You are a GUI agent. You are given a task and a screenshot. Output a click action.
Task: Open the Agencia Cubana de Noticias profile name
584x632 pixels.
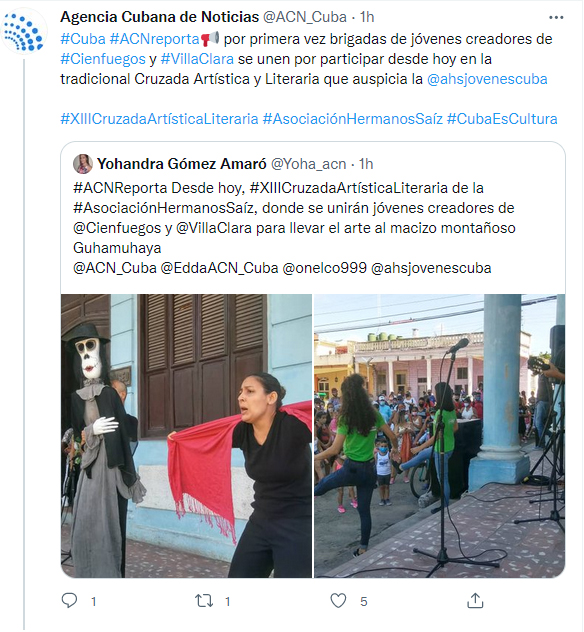pyautogui.click(x=160, y=17)
